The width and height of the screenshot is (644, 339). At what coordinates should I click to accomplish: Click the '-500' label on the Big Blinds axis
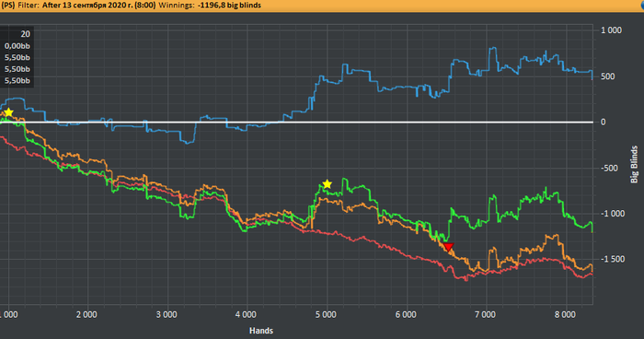click(609, 168)
